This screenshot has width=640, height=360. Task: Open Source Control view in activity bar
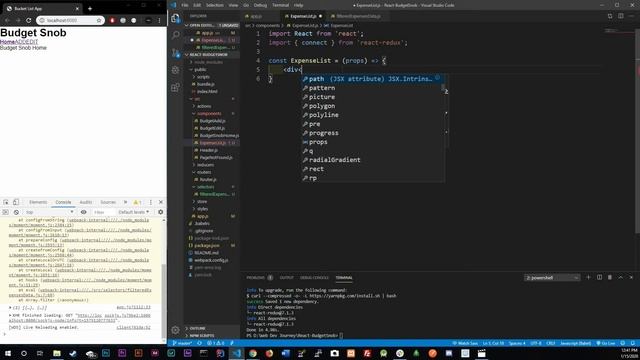coord(176,53)
